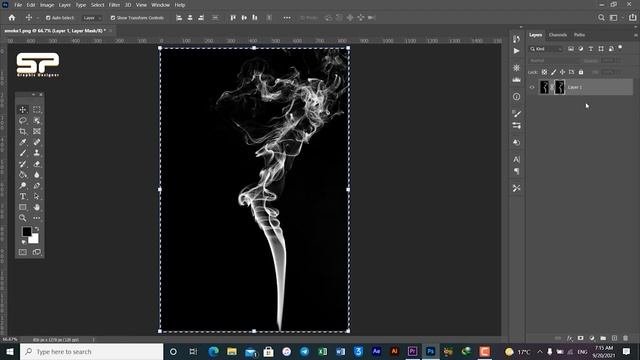The width and height of the screenshot is (640, 360).
Task: Select the Lasso tool
Action: (23, 120)
